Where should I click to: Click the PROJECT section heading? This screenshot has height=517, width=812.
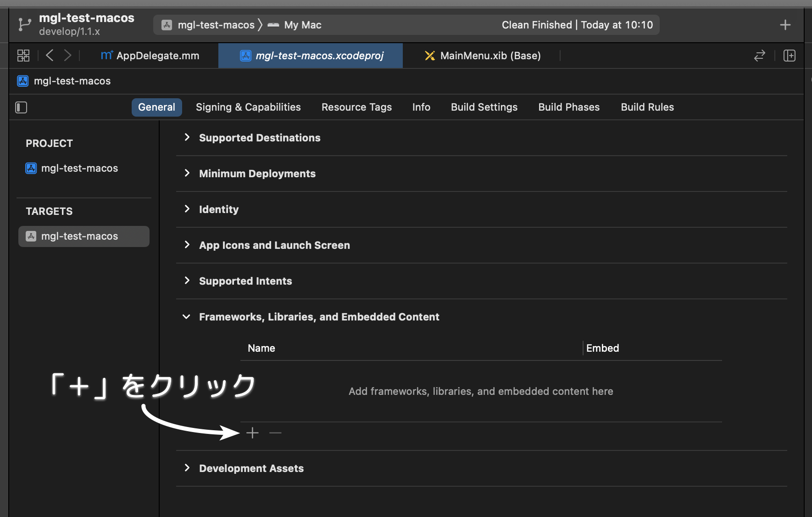point(49,143)
